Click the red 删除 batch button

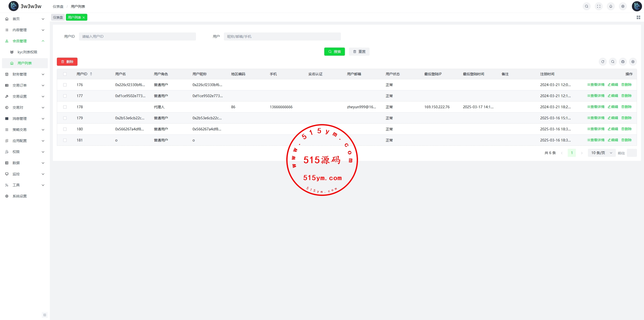(67, 62)
